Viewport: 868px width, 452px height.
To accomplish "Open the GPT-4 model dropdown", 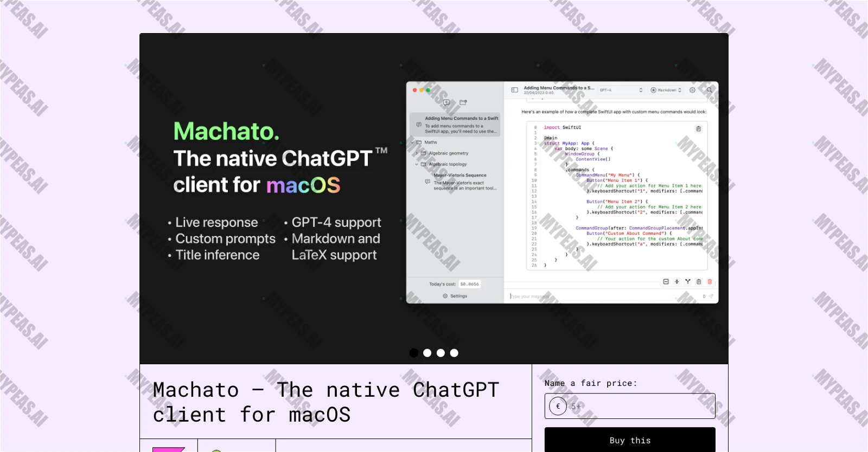I will [621, 90].
